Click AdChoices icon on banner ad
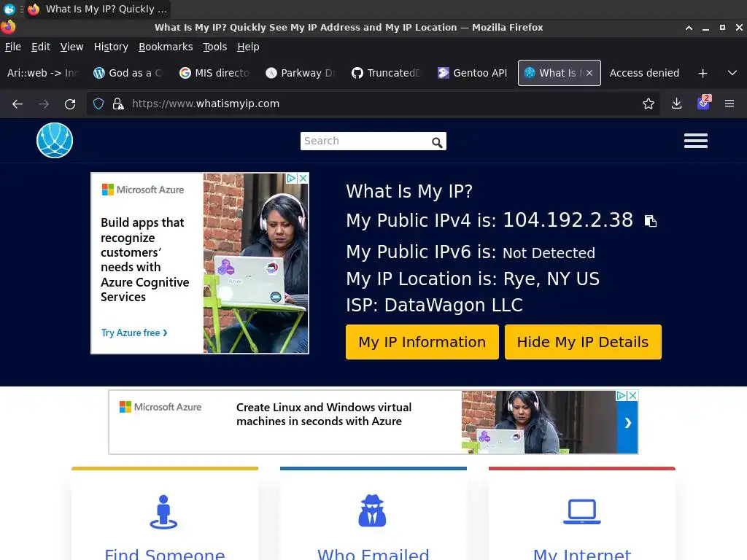 622,396
